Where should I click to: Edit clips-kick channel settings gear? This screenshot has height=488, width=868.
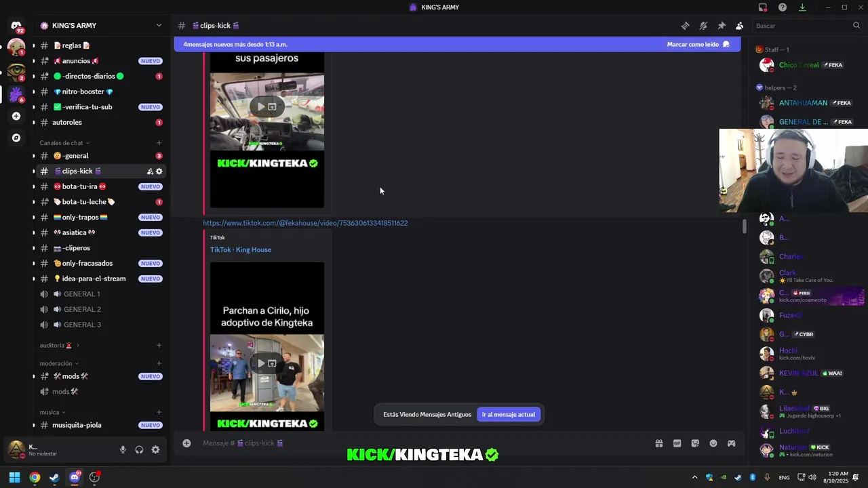159,171
